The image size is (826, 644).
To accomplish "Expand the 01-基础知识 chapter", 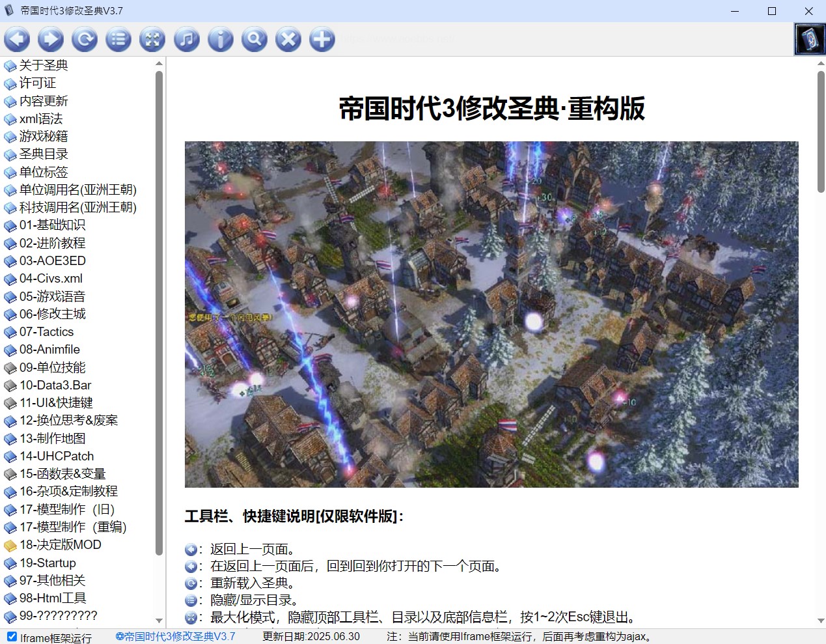I will pos(52,225).
